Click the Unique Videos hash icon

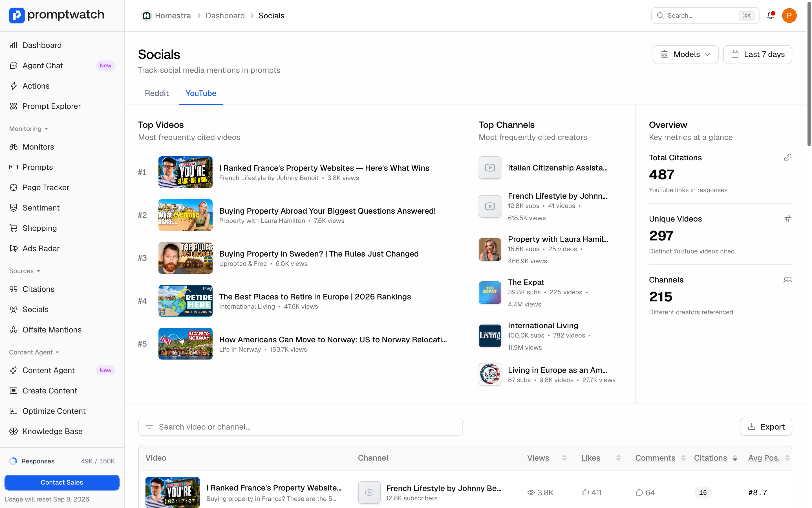787,219
